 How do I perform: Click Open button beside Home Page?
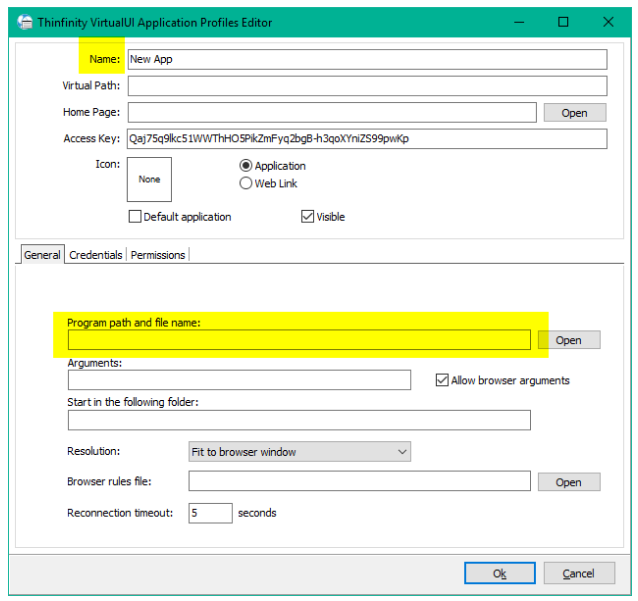click(x=575, y=113)
